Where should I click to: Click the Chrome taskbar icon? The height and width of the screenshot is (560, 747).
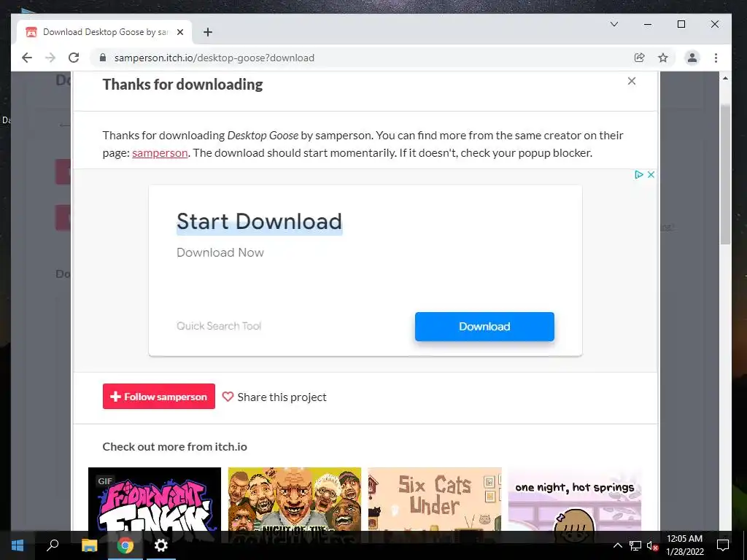click(125, 545)
